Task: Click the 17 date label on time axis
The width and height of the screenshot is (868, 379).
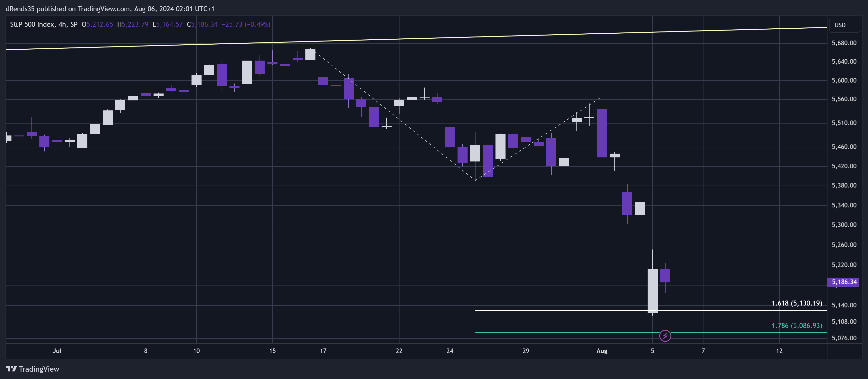Action: tap(323, 351)
